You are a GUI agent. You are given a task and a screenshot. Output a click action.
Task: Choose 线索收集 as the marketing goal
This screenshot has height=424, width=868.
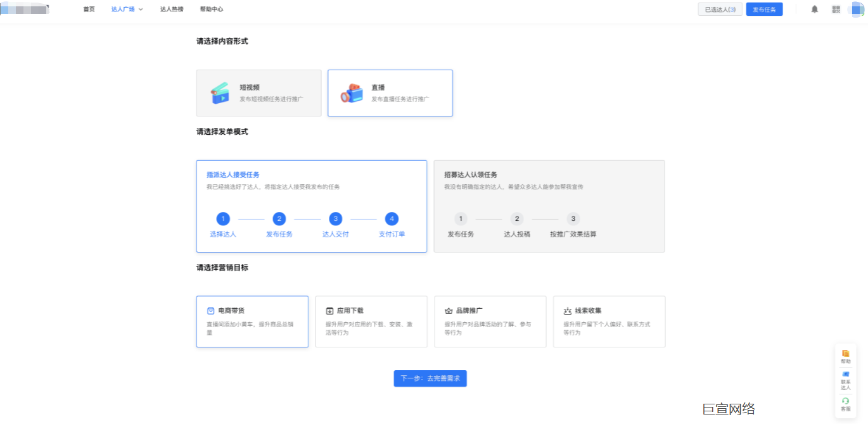pos(609,321)
